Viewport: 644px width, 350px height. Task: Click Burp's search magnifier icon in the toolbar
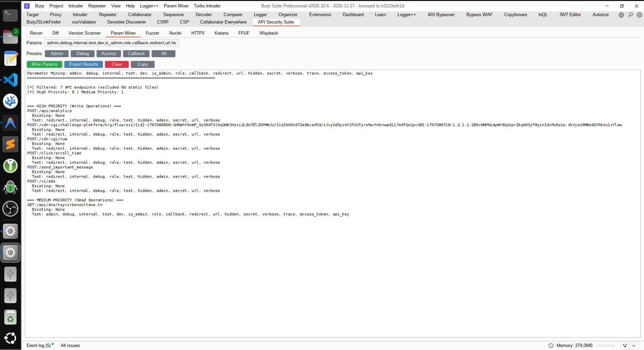point(630,15)
